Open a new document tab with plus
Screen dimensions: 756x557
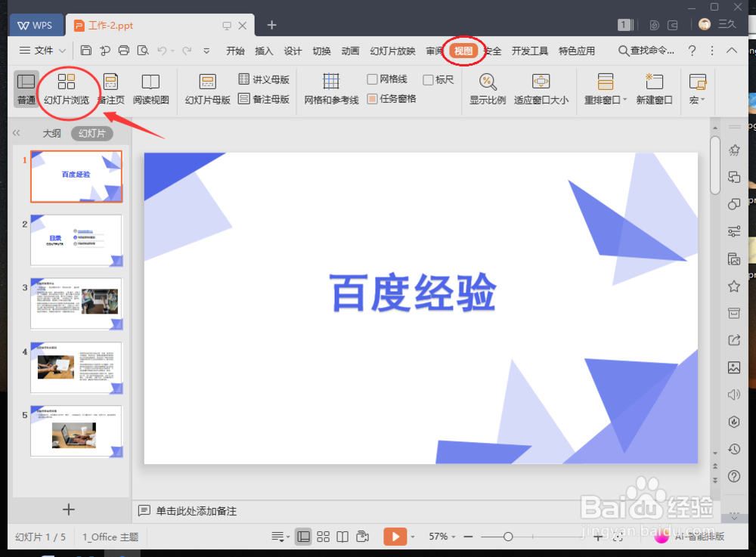(x=272, y=25)
